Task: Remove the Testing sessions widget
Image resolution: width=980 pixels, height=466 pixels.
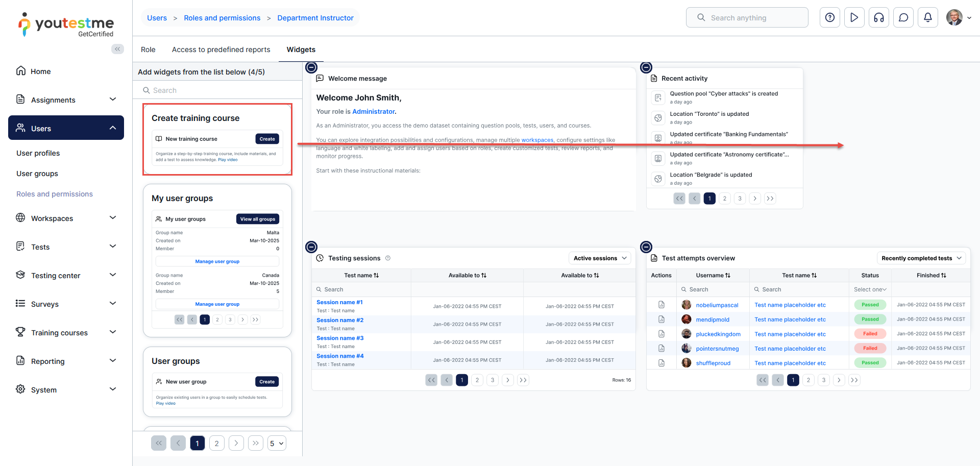Action: click(311, 247)
